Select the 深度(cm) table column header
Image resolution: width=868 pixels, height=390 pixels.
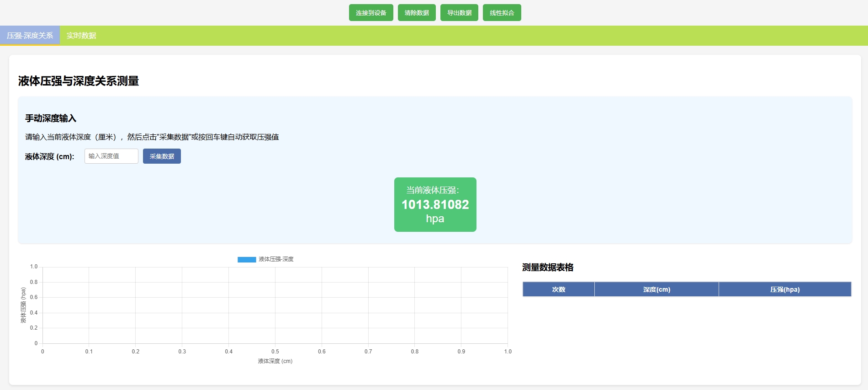pos(656,289)
